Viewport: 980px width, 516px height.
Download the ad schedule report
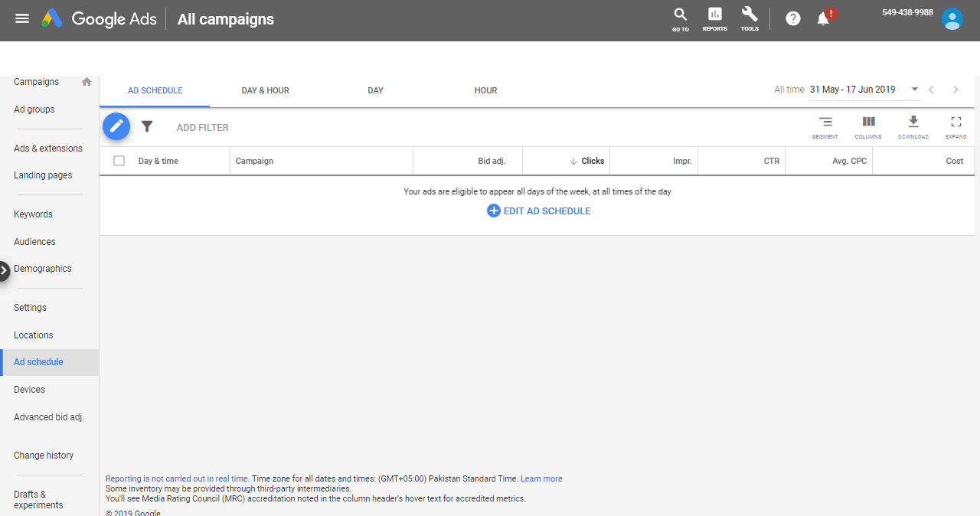pos(913,126)
